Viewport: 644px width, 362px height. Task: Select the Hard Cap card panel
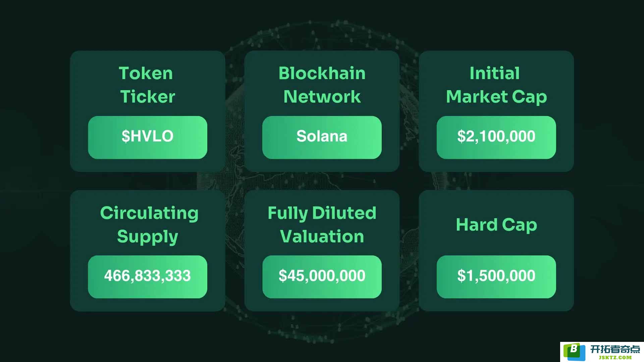pyautogui.click(x=496, y=251)
